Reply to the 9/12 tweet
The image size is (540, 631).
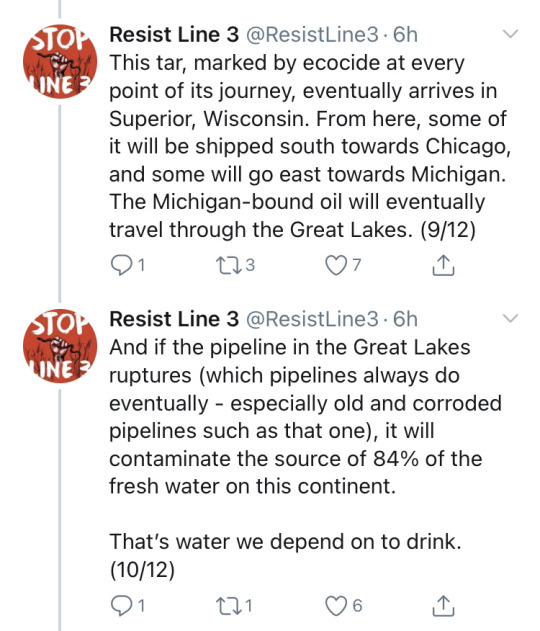(x=120, y=266)
